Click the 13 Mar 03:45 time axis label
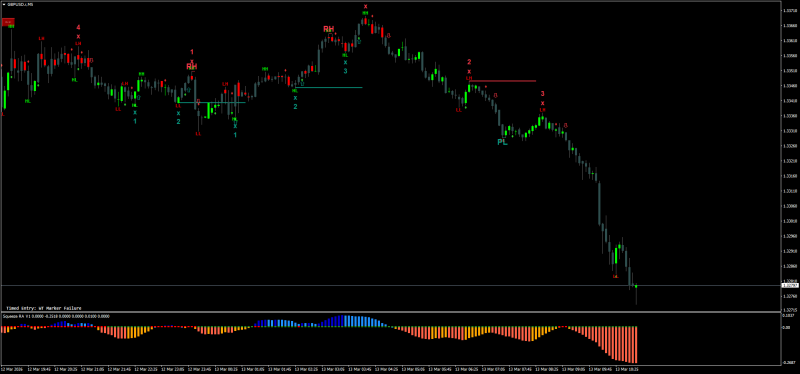 coord(359,368)
